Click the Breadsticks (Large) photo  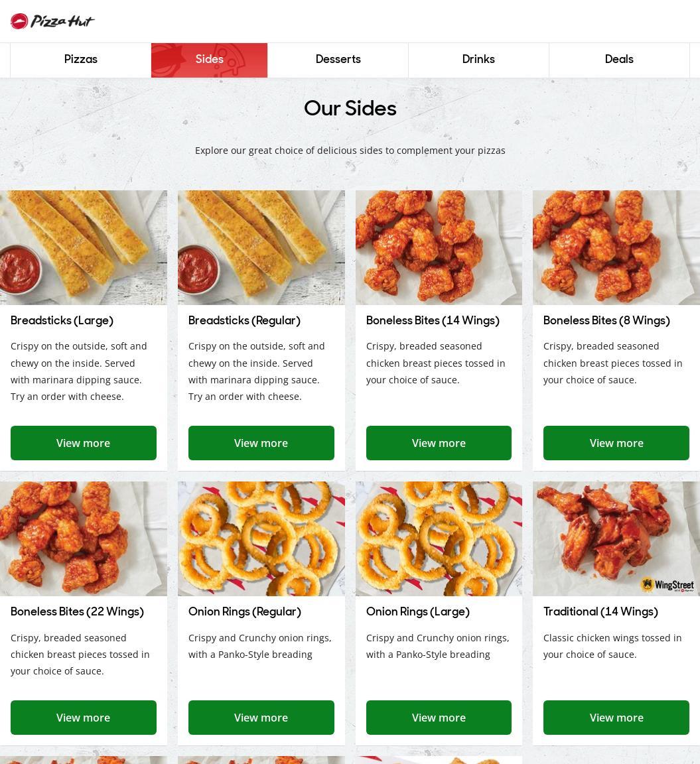coord(84,247)
